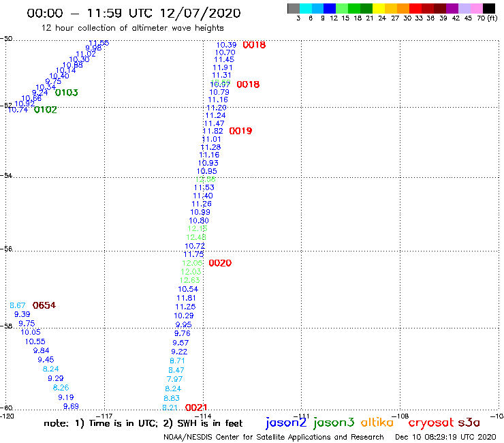
Task: Click latitude axis label -58
Action: (x=6, y=326)
